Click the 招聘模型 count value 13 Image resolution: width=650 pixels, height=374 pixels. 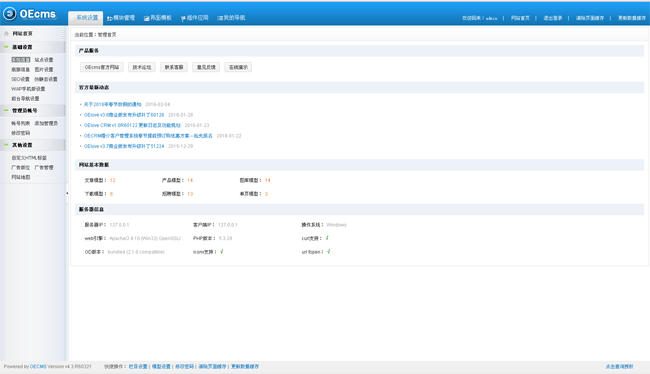[x=190, y=194]
